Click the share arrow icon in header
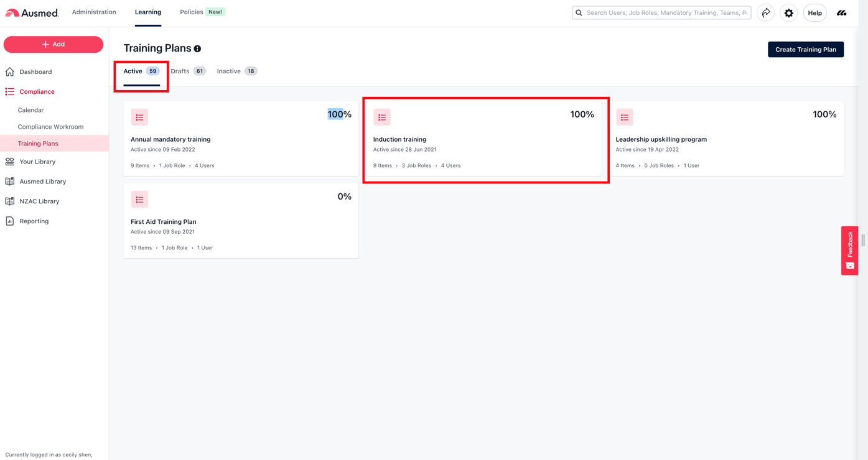868x460 pixels. [x=766, y=12]
